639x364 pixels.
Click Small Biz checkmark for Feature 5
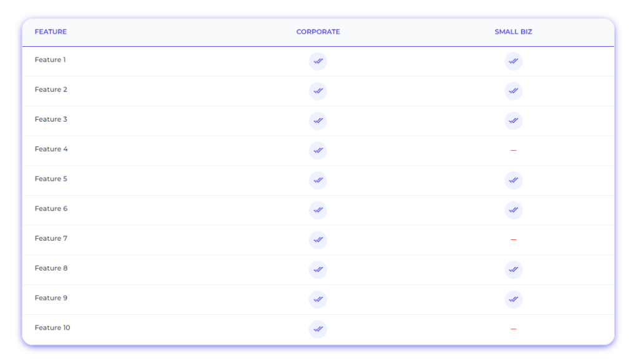(514, 180)
